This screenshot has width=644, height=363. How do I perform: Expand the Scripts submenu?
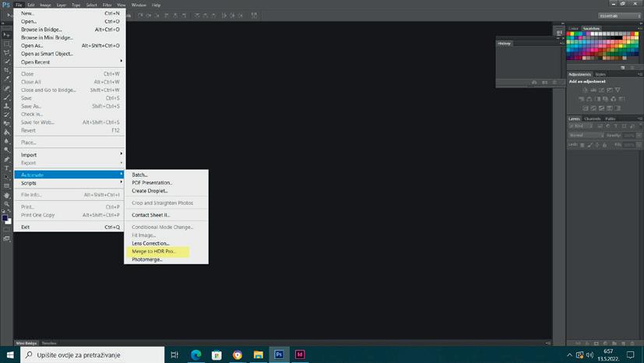click(69, 183)
